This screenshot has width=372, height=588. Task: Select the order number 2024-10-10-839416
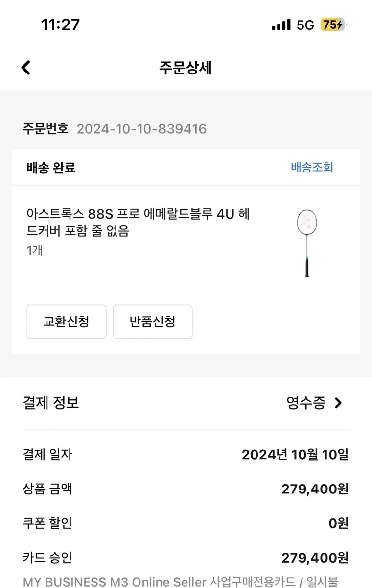click(x=141, y=129)
